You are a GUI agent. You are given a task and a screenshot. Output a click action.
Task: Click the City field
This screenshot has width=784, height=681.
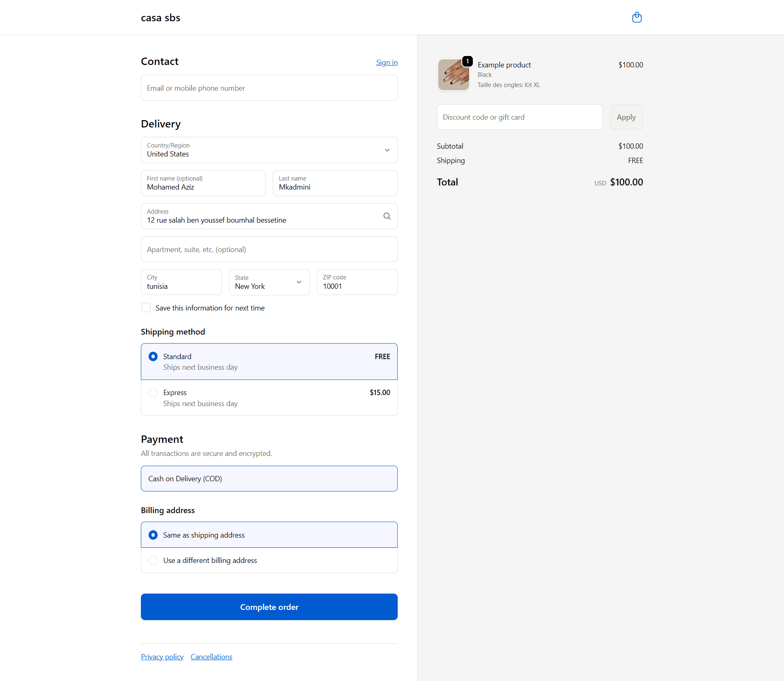181,282
